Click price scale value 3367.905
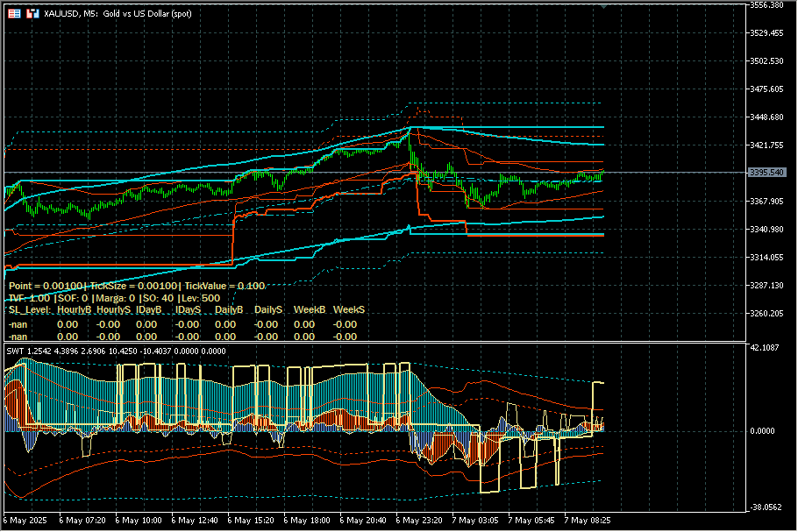The width and height of the screenshot is (798, 532). click(766, 202)
